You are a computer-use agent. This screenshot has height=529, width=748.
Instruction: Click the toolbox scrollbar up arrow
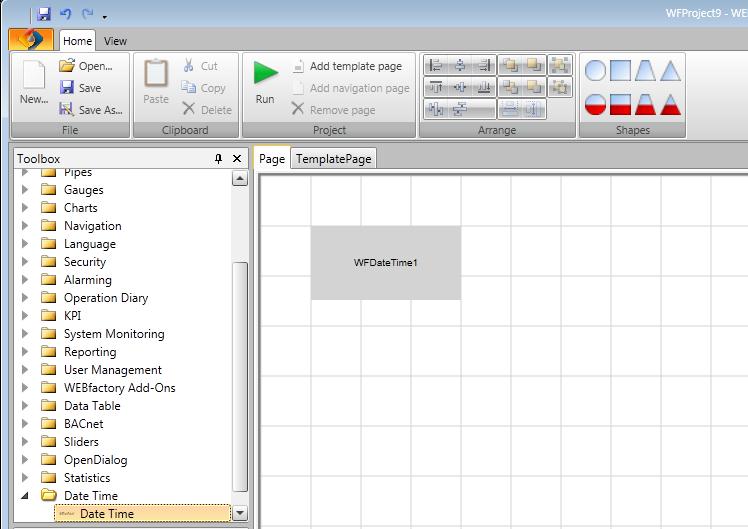click(239, 178)
